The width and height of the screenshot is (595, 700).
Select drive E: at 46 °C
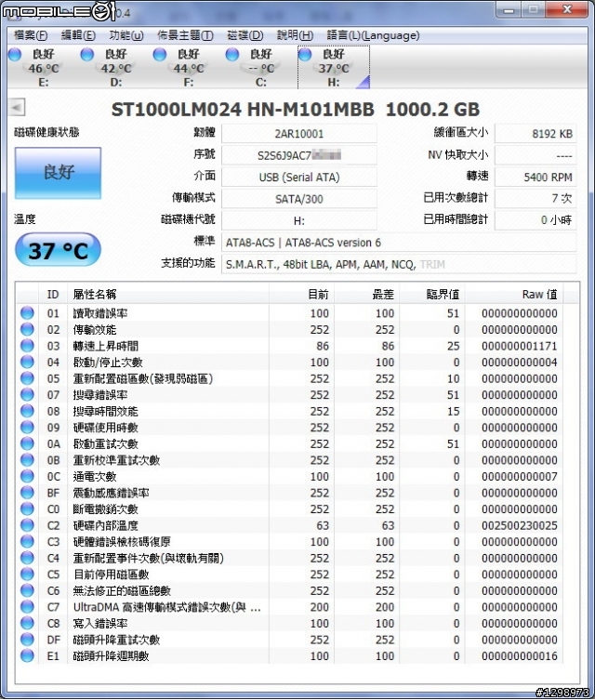(x=38, y=68)
